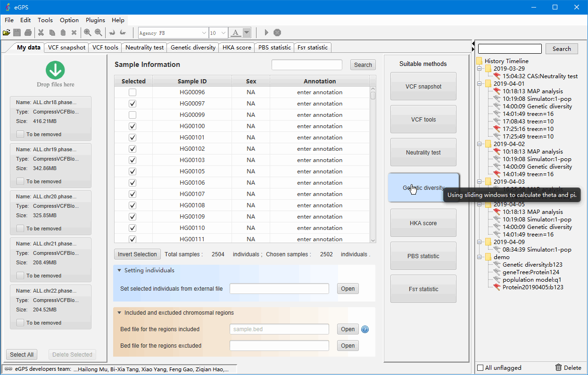
Task: Open the font color picker dropdown
Action: coord(247,33)
